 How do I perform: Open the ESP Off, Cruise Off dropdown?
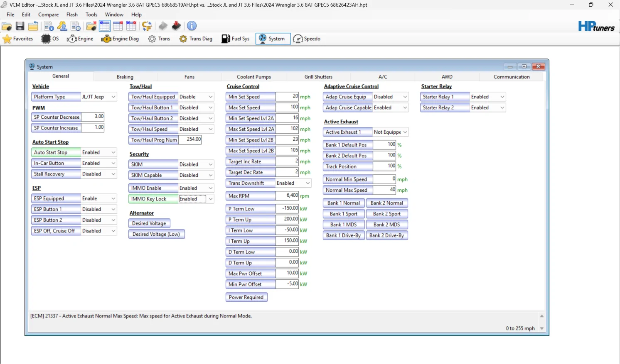pos(113,231)
